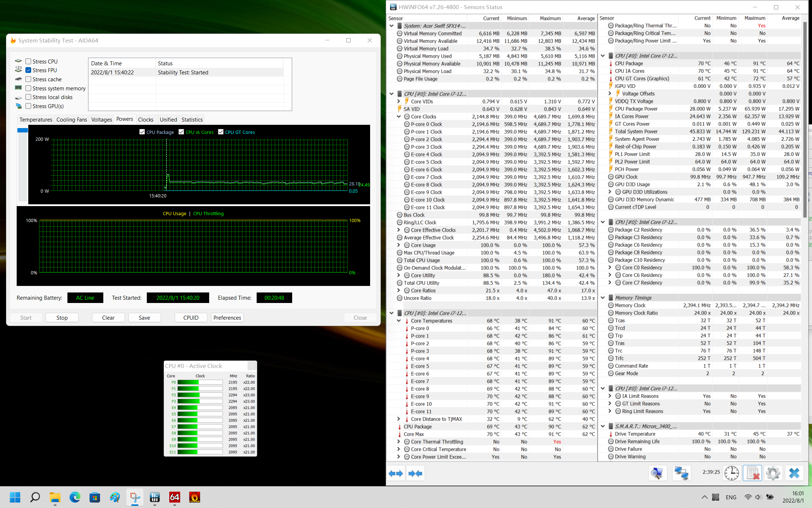Open File Explorer from taskbar
The height and width of the screenshot is (508, 812).
pos(55,497)
